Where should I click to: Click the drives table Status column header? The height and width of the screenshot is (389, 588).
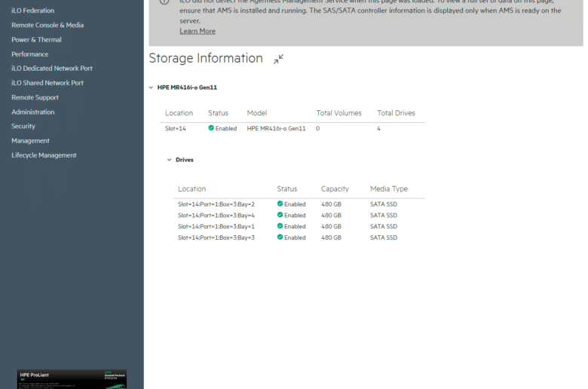287,189
